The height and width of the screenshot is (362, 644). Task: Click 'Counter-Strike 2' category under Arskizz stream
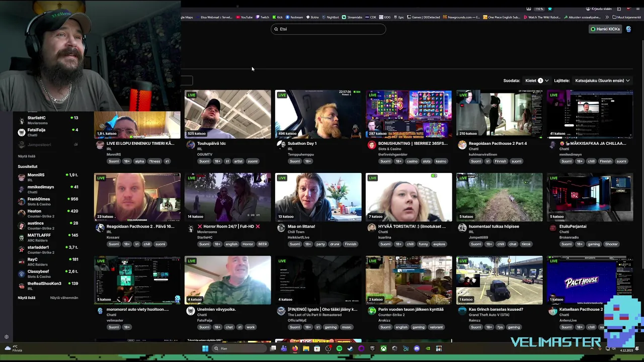[391, 315]
